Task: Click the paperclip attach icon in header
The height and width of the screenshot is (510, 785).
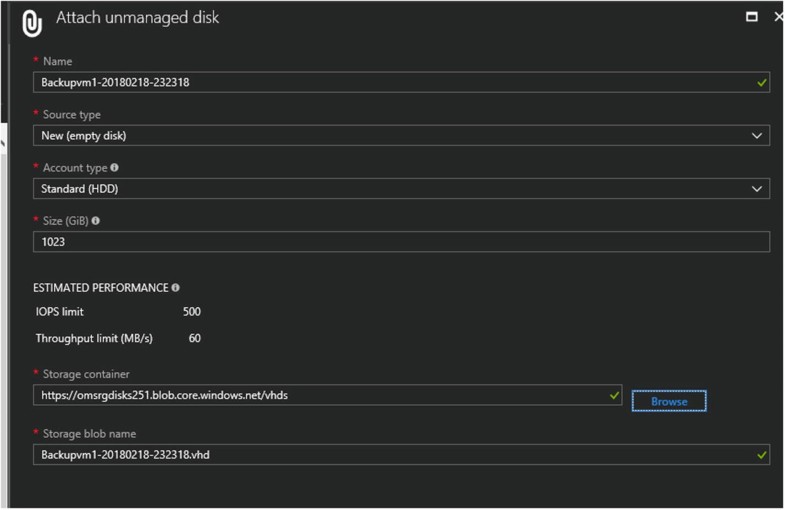Action: coord(32,22)
